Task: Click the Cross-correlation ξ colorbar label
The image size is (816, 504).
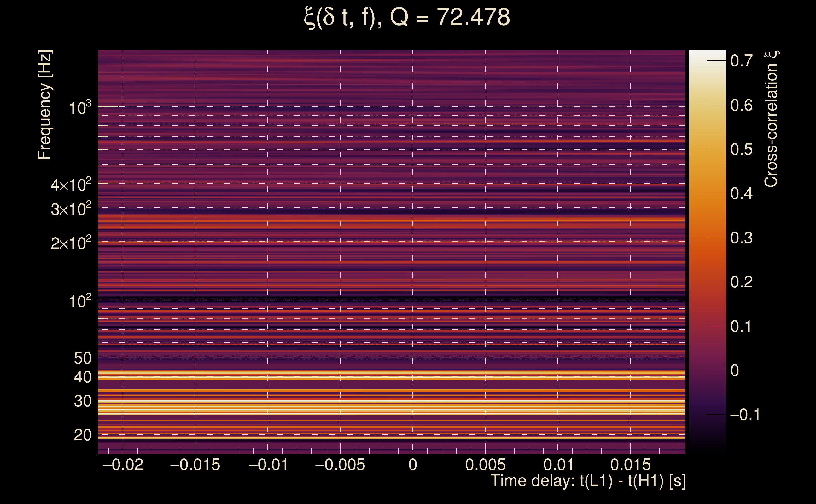Action: (x=771, y=119)
